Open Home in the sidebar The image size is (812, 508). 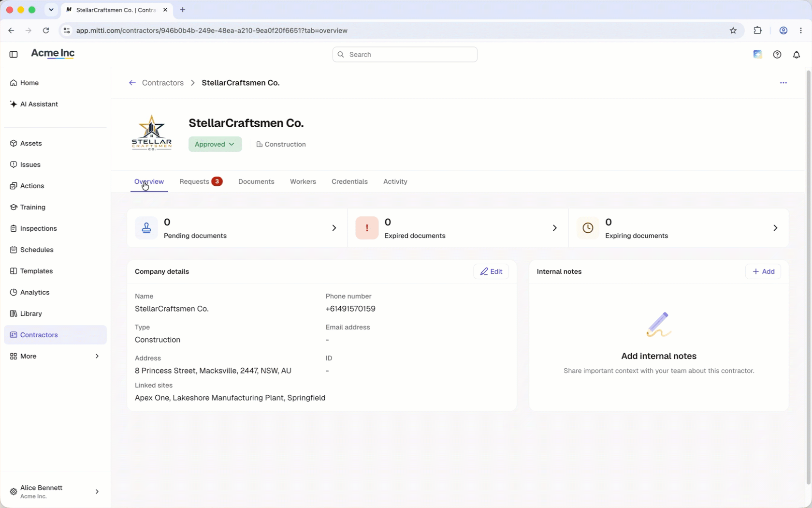(x=55, y=83)
